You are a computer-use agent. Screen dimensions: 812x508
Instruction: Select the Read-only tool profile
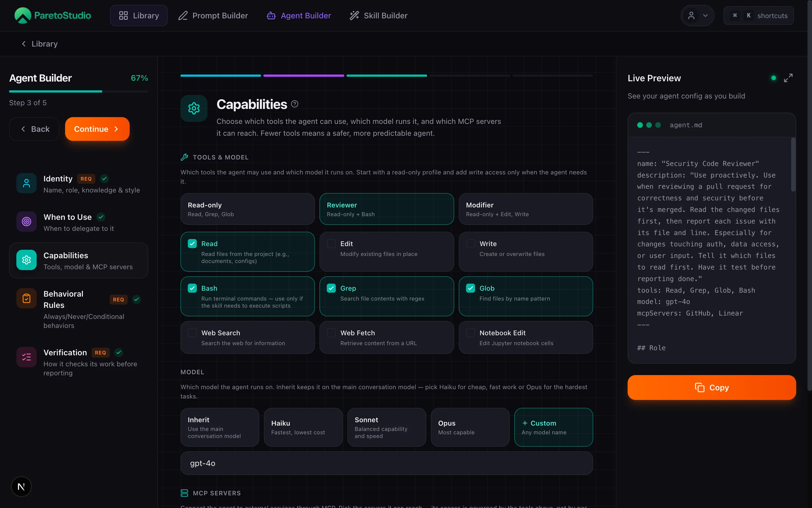[248, 209]
